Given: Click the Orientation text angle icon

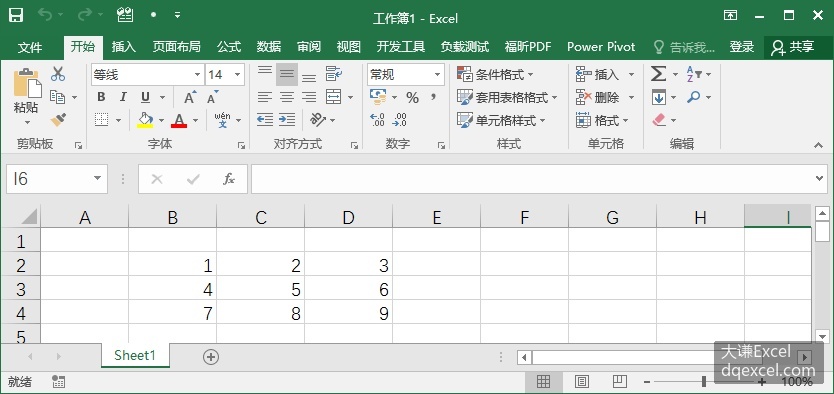Looking at the screenshot, I should pos(318,120).
